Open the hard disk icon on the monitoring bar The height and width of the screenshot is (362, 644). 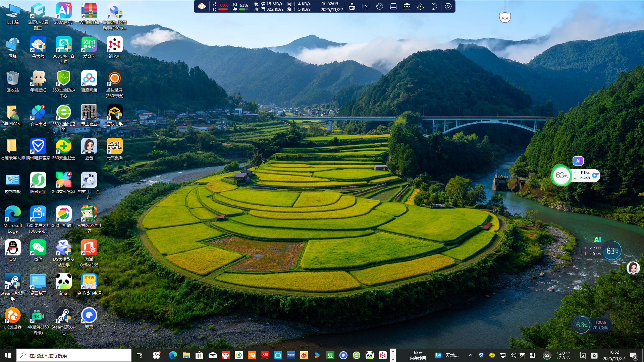[393, 6]
